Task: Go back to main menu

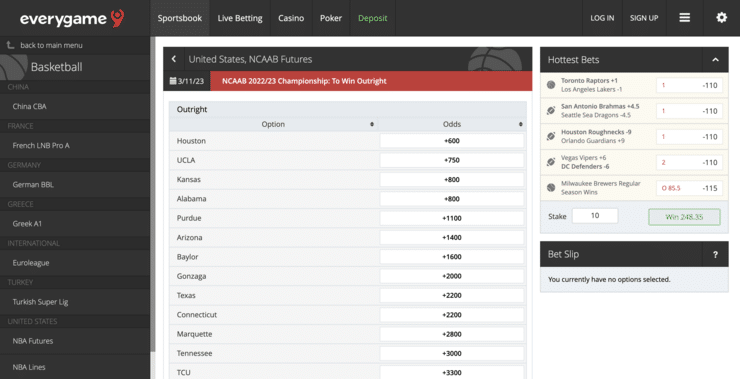Action: click(51, 45)
